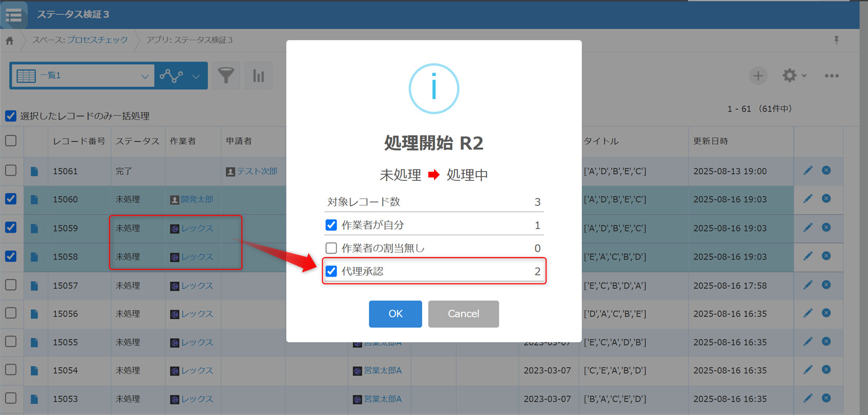Open the filter funnel icon
Screen dimensions: 868x415
point(226,76)
